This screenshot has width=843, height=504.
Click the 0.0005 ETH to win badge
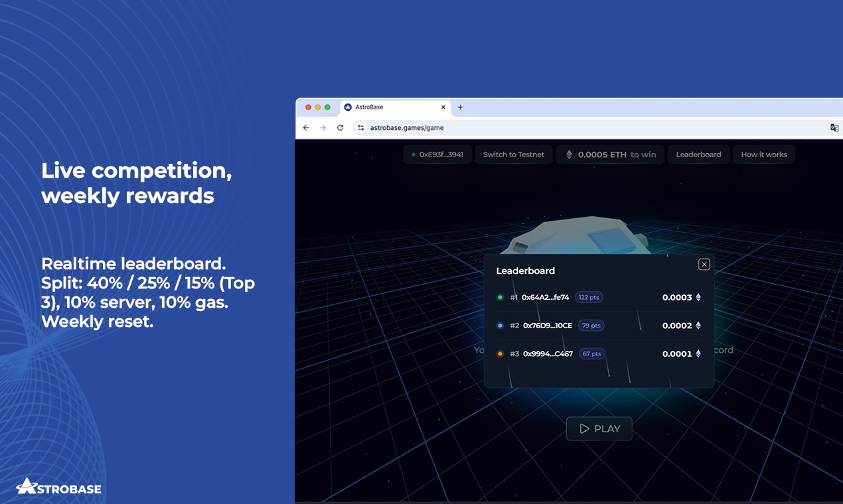click(x=610, y=155)
